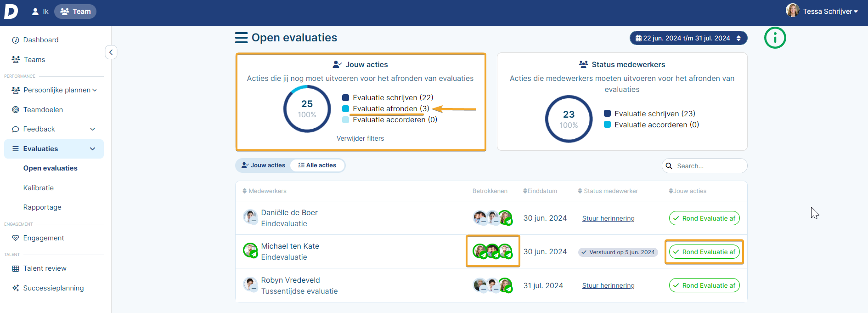The image size is (868, 313).
Task: Open Rapportage submenu item
Action: [x=42, y=207]
